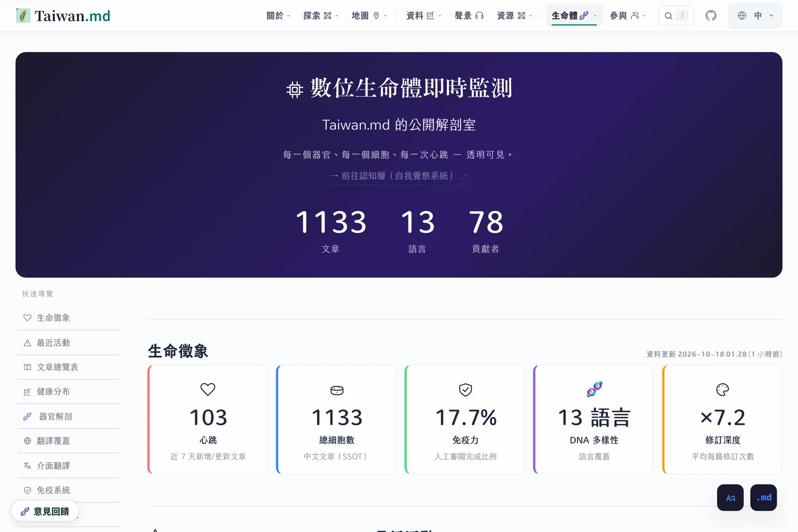Click the sidebar book icon for 文章總覽表
This screenshot has height=532, width=798.
(27, 367)
